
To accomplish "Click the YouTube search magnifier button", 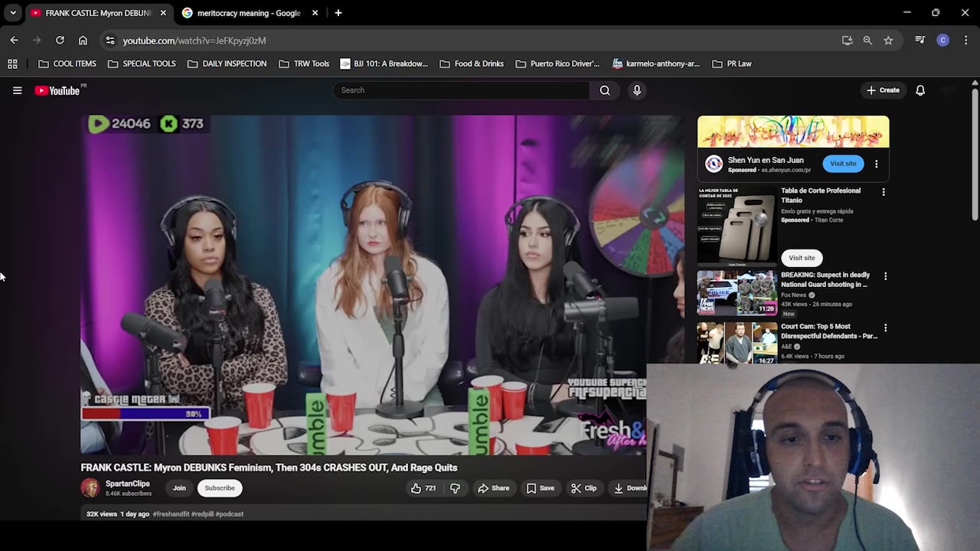I will pyautogui.click(x=605, y=90).
